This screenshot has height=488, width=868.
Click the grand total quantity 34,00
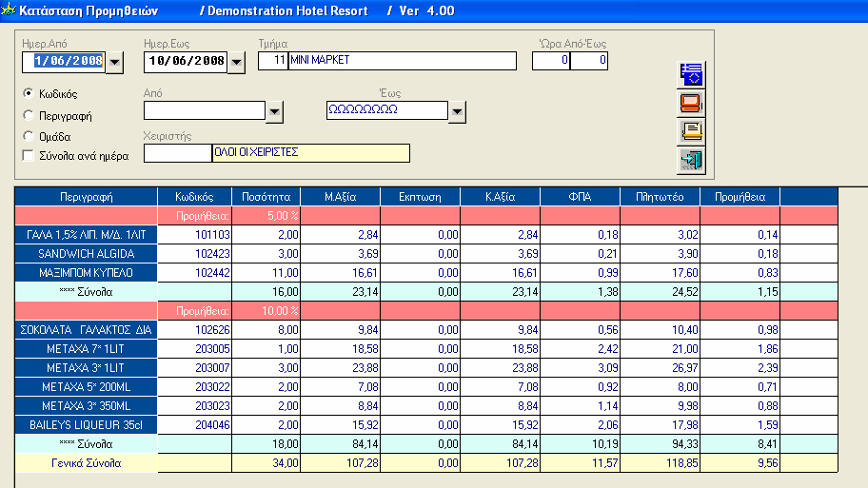266,463
